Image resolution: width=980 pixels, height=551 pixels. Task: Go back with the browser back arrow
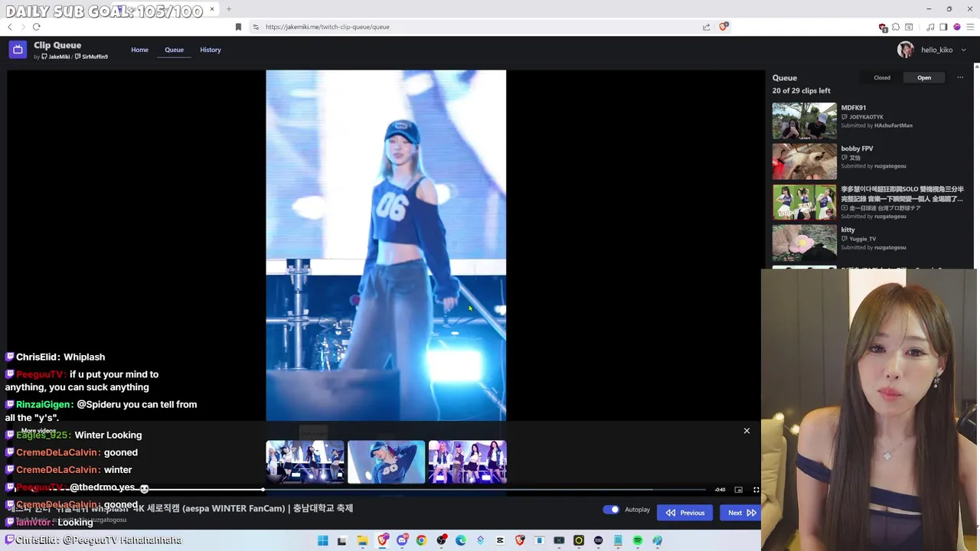pyautogui.click(x=10, y=27)
